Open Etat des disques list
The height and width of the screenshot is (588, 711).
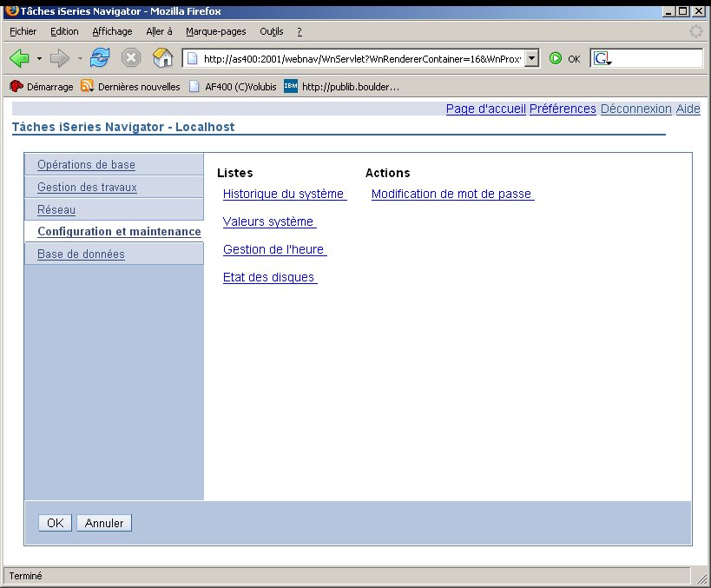pos(270,277)
